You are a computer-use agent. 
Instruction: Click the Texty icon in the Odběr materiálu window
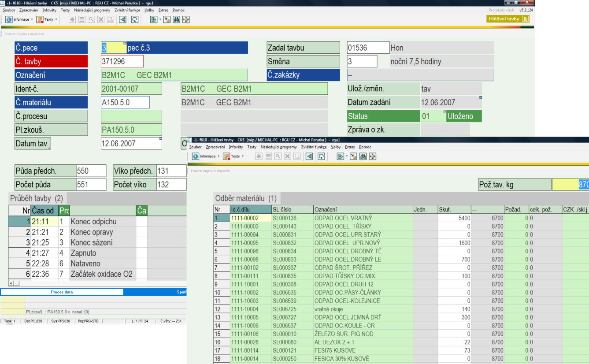tap(226, 156)
